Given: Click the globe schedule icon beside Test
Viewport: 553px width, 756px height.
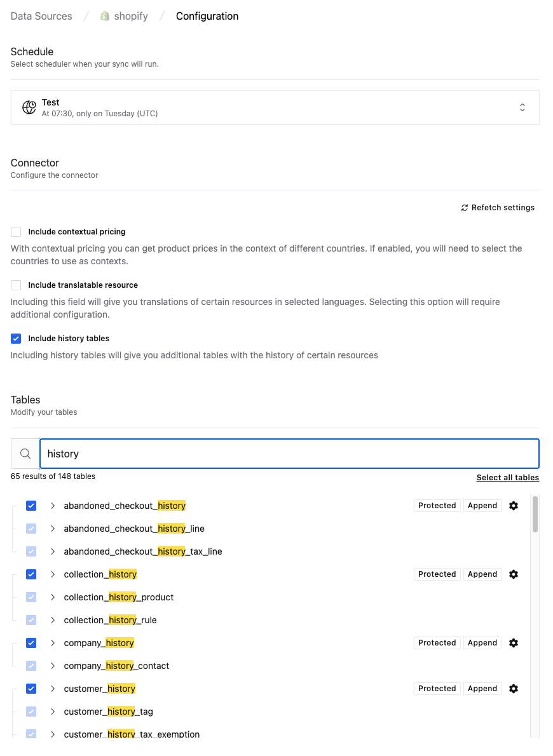Looking at the screenshot, I should coord(29,107).
